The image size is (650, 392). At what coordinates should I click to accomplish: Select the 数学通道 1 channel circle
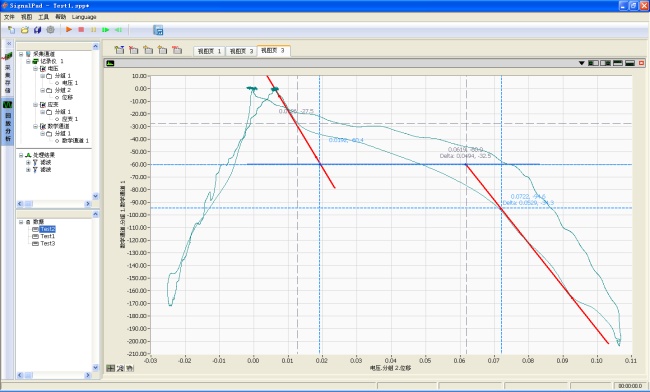pos(57,140)
